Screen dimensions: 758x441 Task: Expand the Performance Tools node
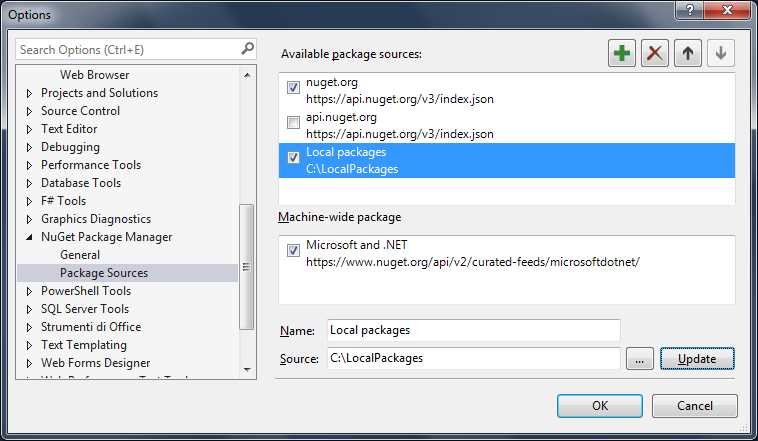click(29, 165)
